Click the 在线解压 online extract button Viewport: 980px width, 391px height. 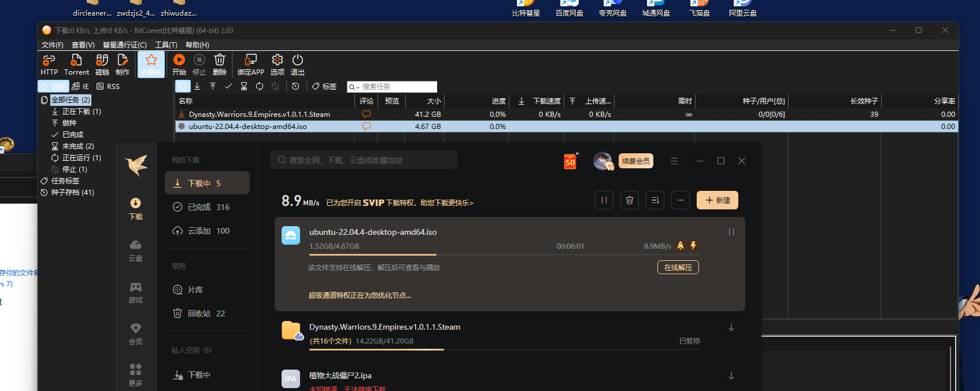point(678,267)
